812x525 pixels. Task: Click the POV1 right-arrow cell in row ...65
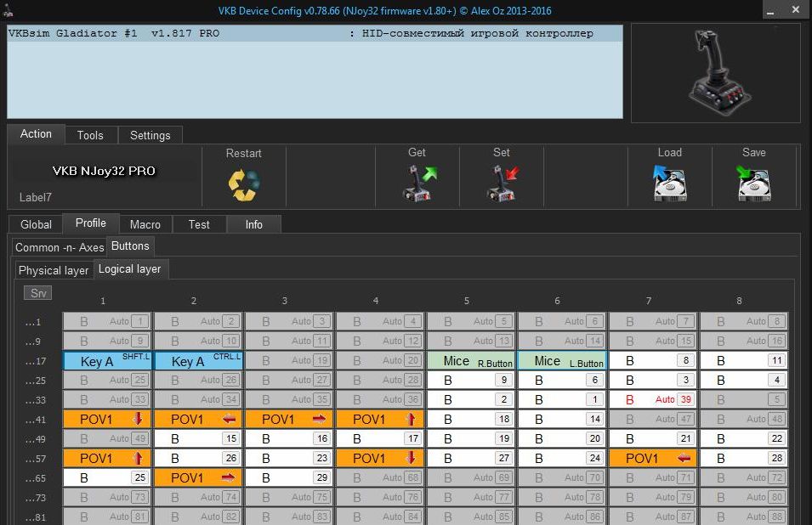point(198,478)
